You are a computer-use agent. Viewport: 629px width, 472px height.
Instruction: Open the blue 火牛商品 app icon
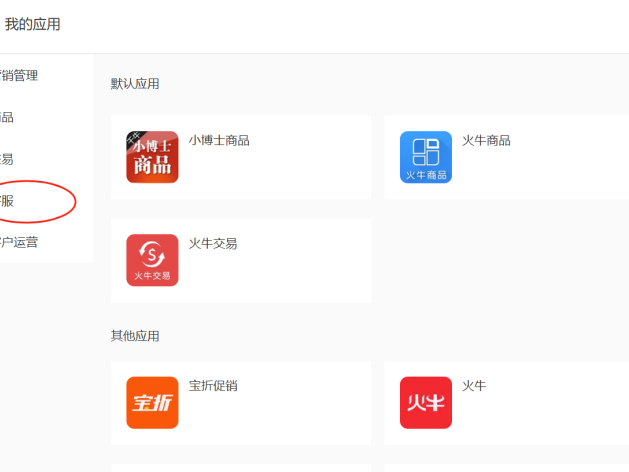[x=426, y=157]
